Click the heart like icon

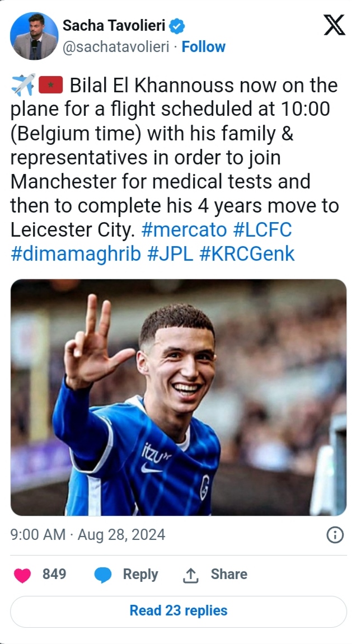pos(22,575)
